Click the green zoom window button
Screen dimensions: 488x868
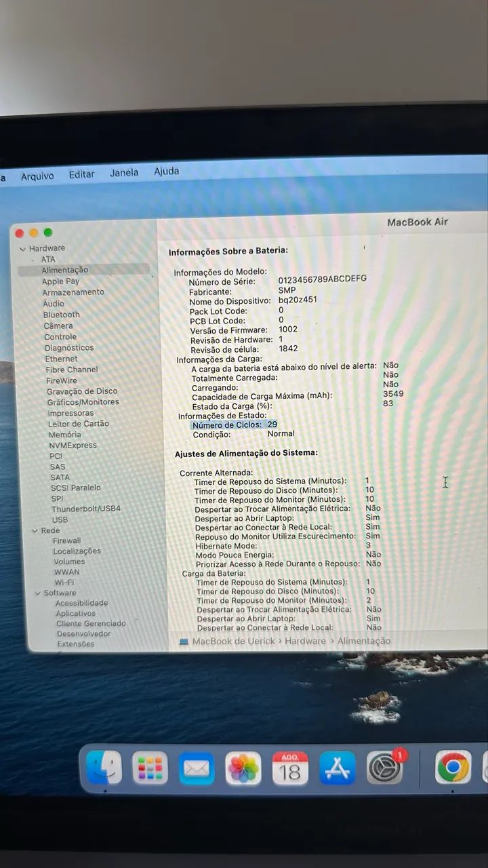point(47,233)
